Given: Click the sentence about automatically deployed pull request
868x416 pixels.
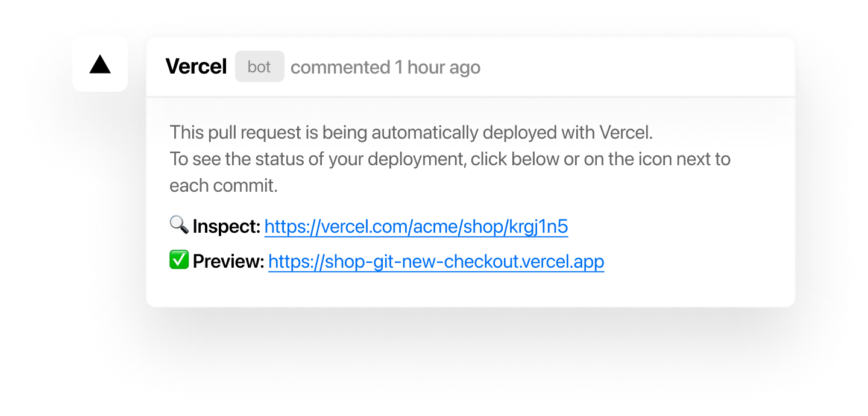Looking at the screenshot, I should (411, 132).
